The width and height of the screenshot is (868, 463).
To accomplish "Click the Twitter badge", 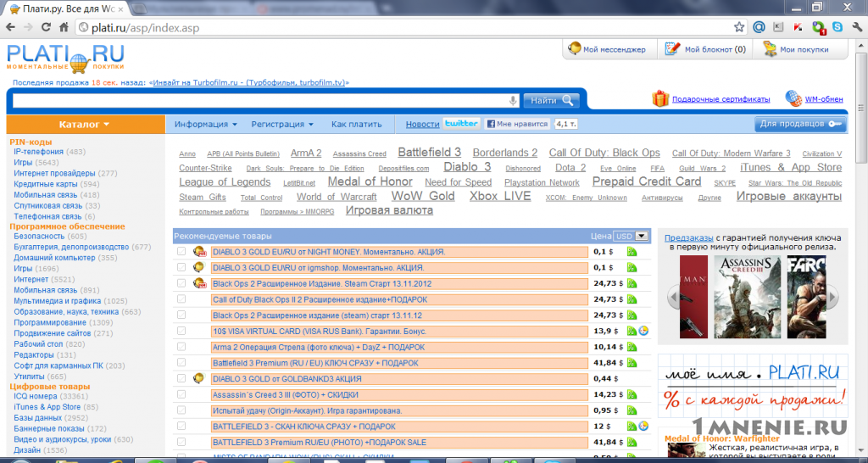I will click(461, 124).
